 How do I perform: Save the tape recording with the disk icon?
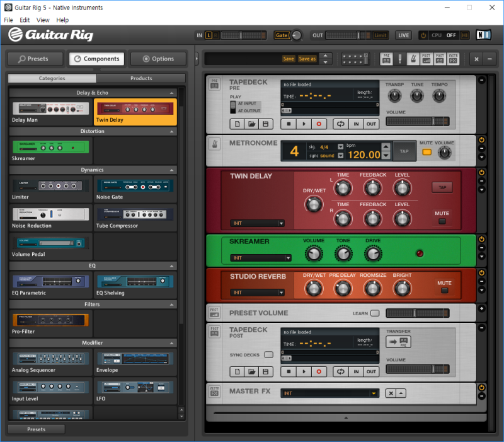pos(265,124)
